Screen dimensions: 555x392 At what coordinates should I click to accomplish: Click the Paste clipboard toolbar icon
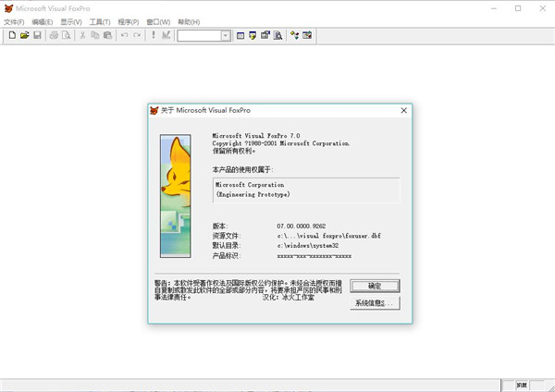tap(107, 35)
